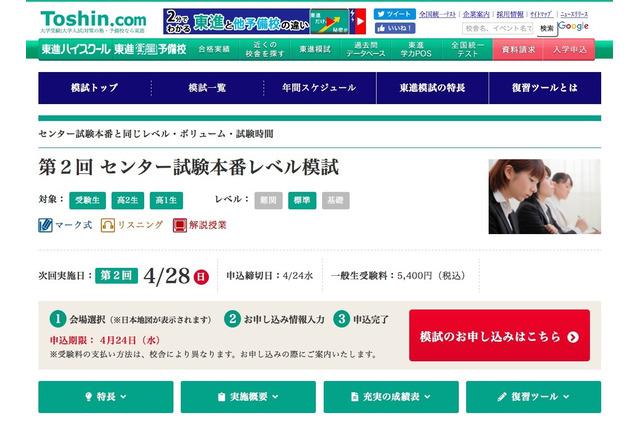
Task: Open 東進学力POS menu item
Action: pyautogui.click(x=416, y=49)
